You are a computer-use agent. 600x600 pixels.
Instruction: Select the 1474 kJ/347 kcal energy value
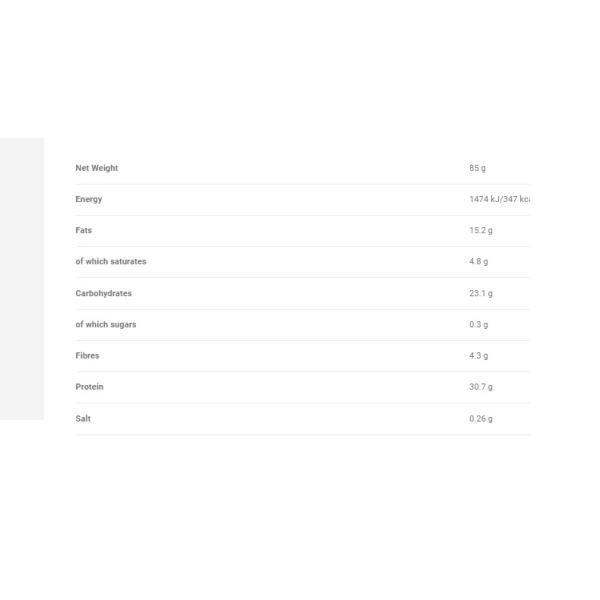pyautogui.click(x=498, y=199)
